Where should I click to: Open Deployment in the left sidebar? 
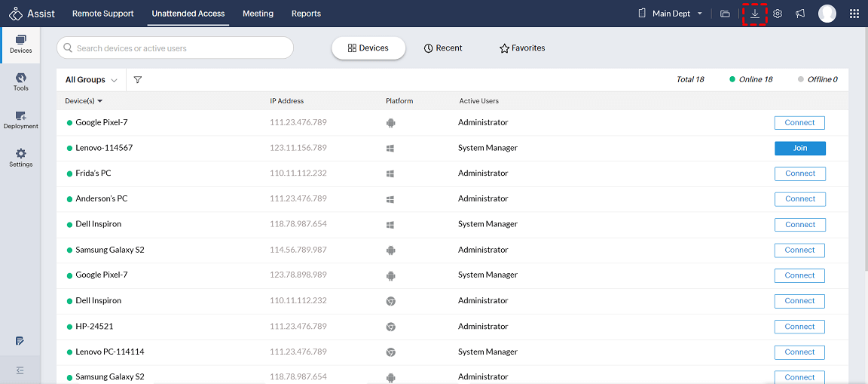click(x=20, y=120)
